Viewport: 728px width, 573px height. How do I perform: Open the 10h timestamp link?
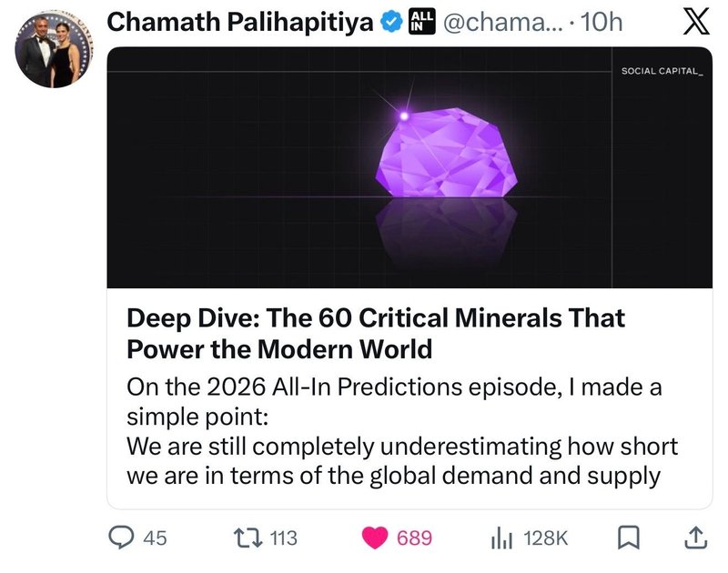coord(601,22)
